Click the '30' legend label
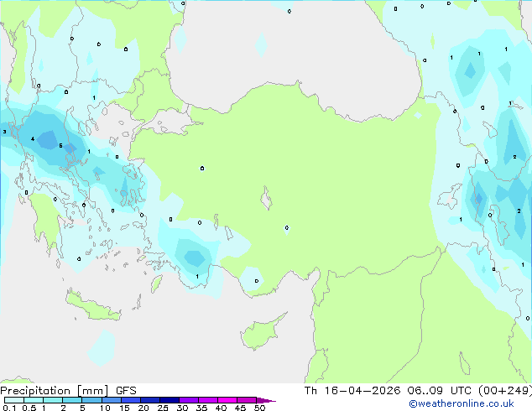 point(182,408)
